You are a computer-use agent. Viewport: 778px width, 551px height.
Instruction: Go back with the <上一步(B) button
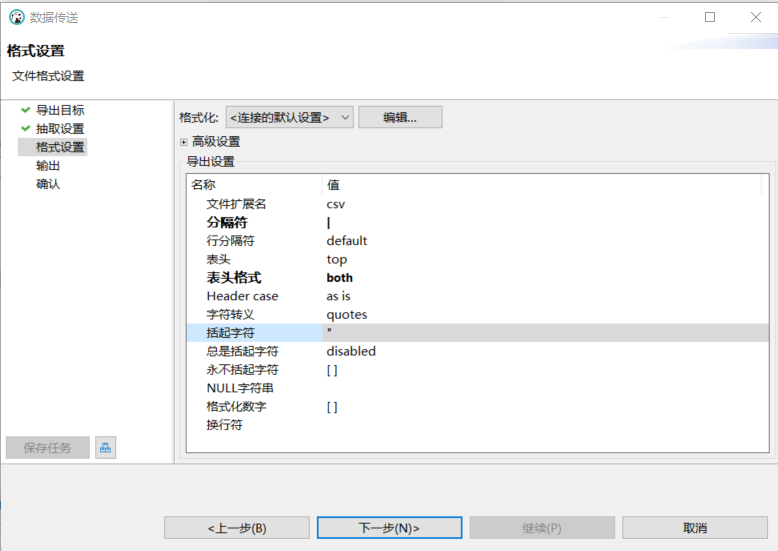coord(237,528)
